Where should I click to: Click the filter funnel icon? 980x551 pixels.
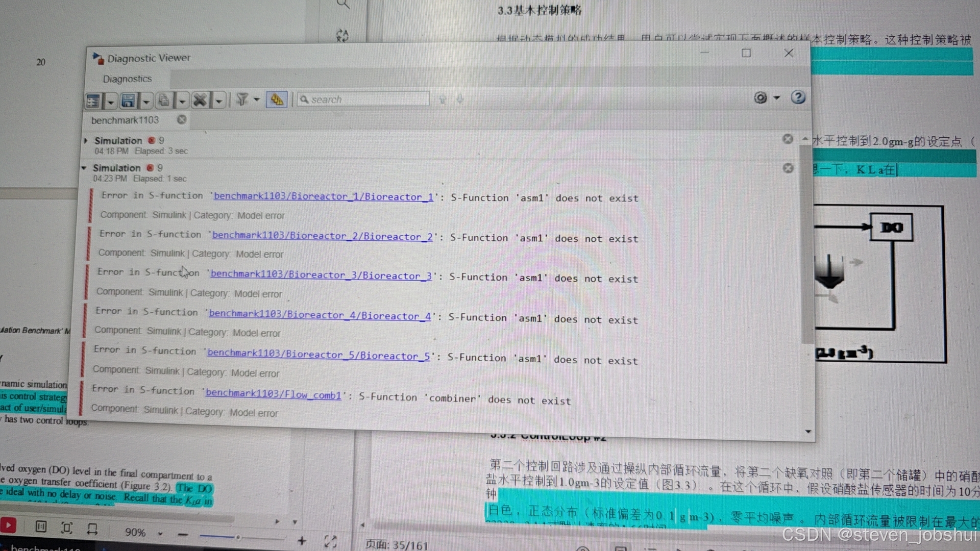click(x=242, y=99)
